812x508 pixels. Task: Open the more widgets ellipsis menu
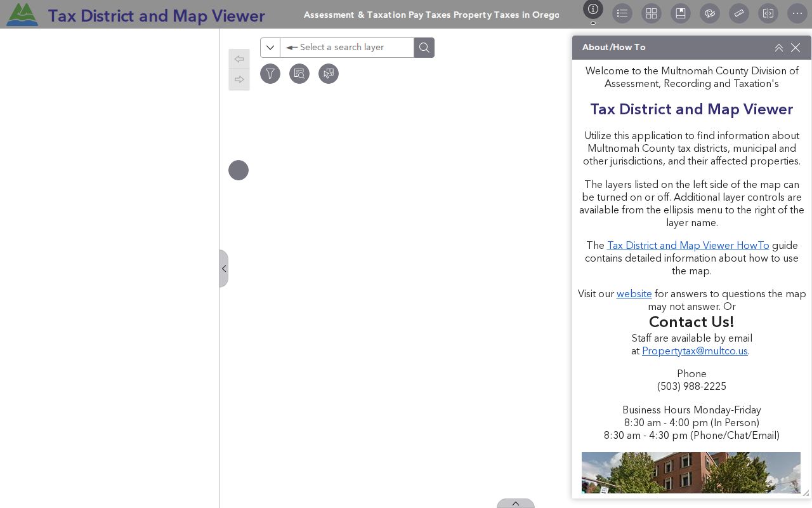797,13
